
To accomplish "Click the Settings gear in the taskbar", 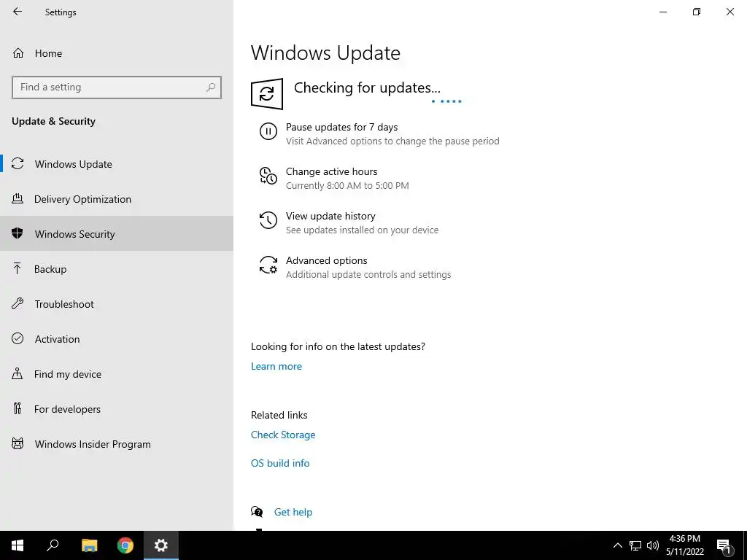I will pos(161,545).
